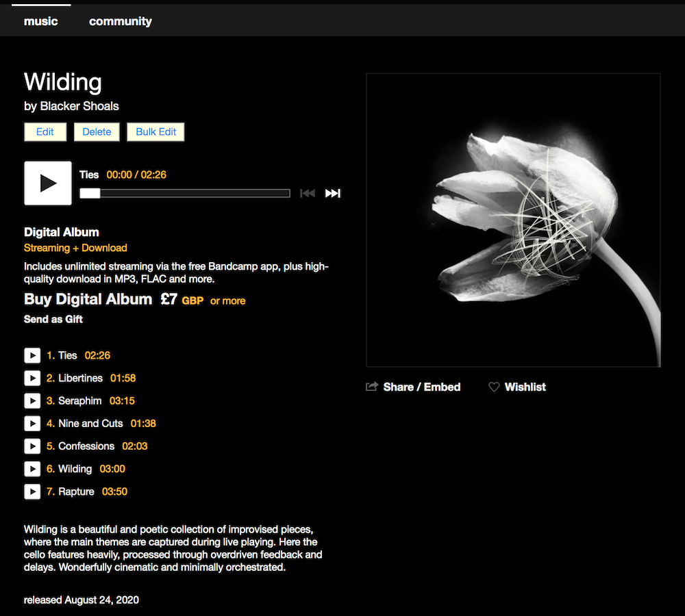The image size is (685, 616).
Task: Open the music tab
Action: pos(40,21)
